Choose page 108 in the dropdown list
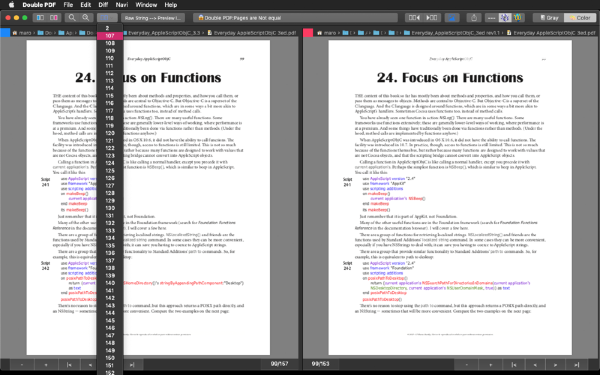 click(x=110, y=43)
